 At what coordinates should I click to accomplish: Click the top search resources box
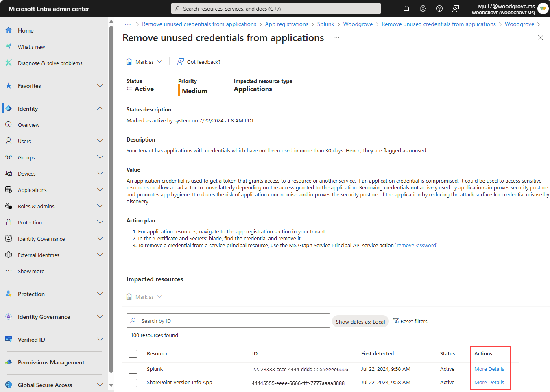coord(276,9)
